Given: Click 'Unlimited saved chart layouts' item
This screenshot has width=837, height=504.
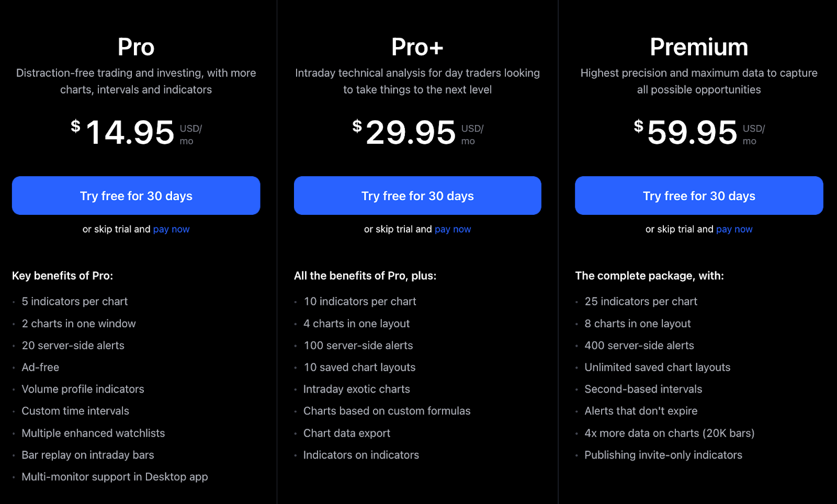Looking at the screenshot, I should [657, 367].
